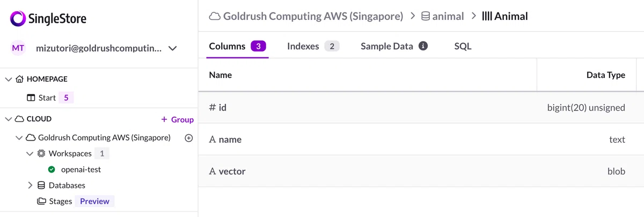Screen dimensions: 644x217
Task: Open the account dropdown chevron next to the email
Action: tap(172, 48)
